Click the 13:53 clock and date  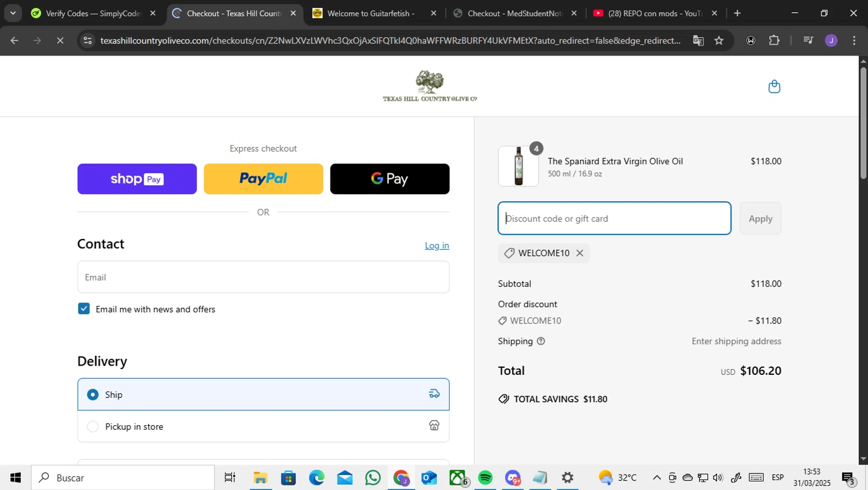click(811, 478)
